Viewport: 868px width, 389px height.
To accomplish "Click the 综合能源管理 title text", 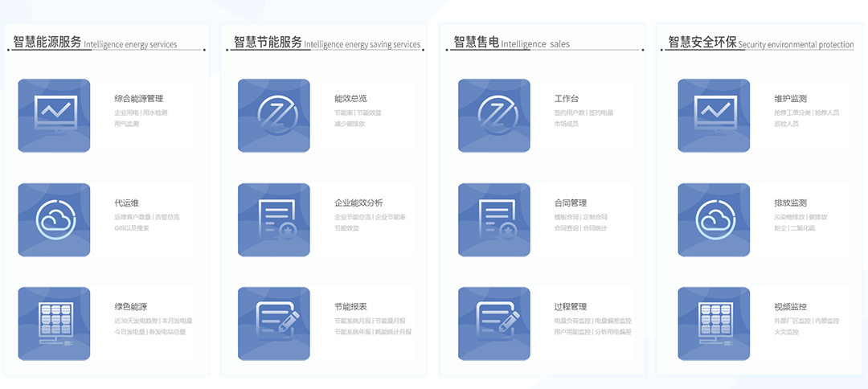I will click(x=139, y=99).
